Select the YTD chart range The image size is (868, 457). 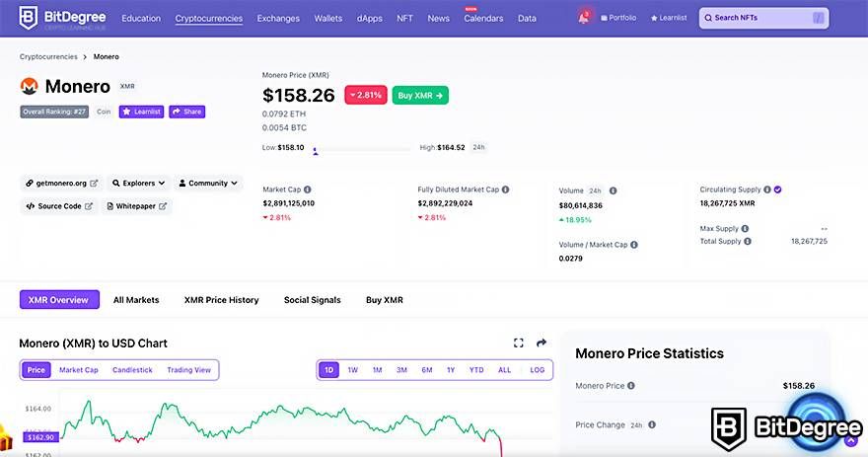click(476, 370)
